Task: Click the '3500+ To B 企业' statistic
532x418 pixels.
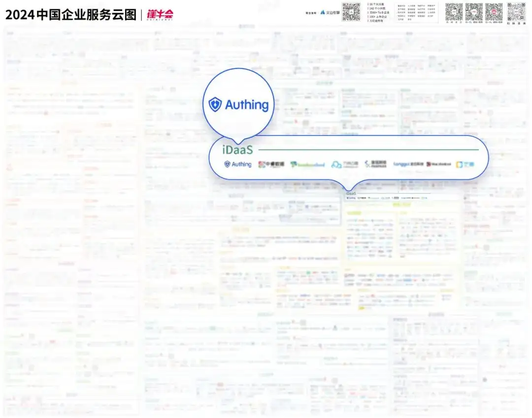Action: 378,12
